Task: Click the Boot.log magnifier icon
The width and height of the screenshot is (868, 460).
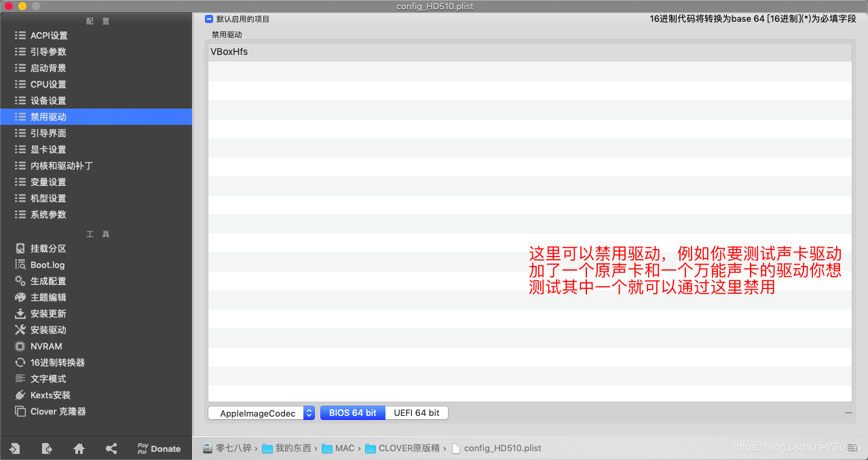Action: click(x=20, y=265)
